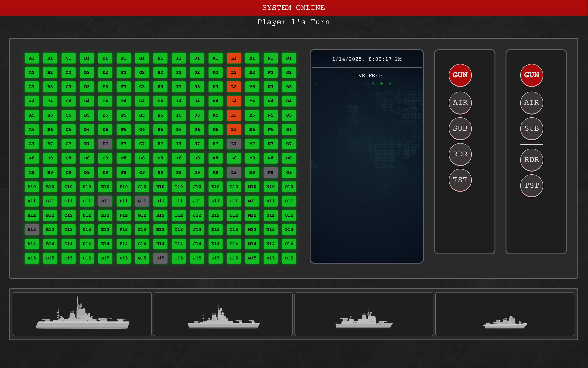Activate the left panel GUN weapon

(x=460, y=75)
